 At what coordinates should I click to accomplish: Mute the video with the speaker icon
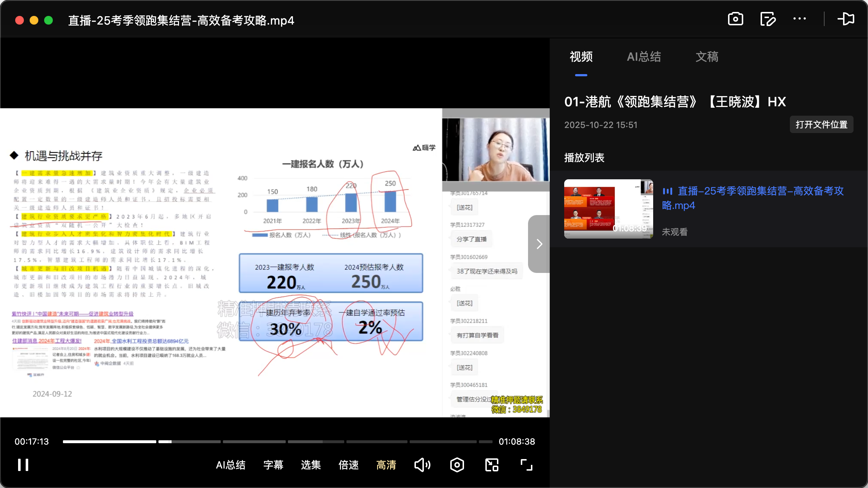point(422,465)
